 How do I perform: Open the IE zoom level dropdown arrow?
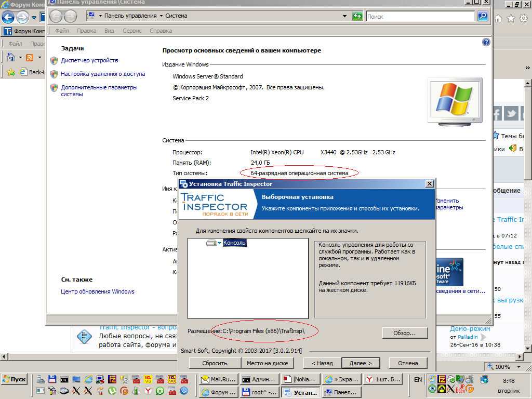pos(518,367)
